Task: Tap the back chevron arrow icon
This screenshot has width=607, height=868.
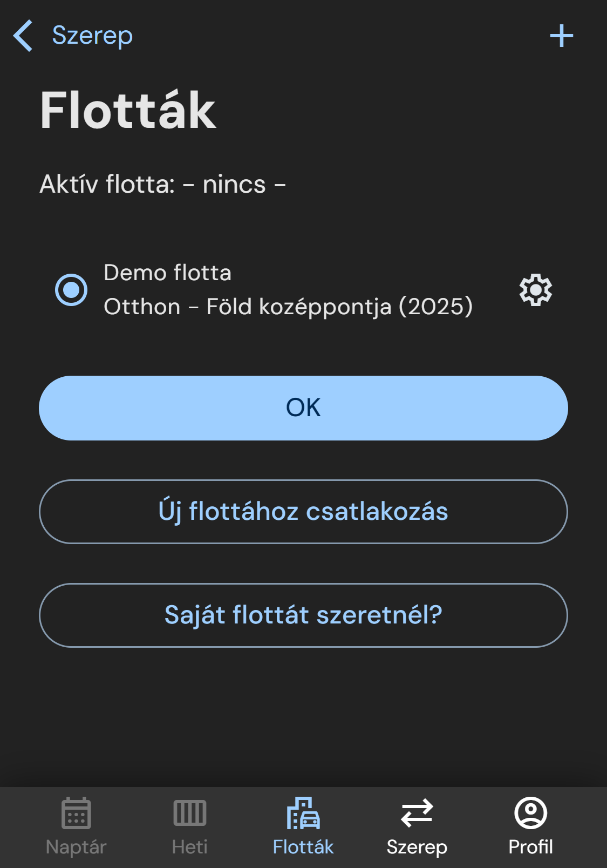Action: [x=23, y=36]
